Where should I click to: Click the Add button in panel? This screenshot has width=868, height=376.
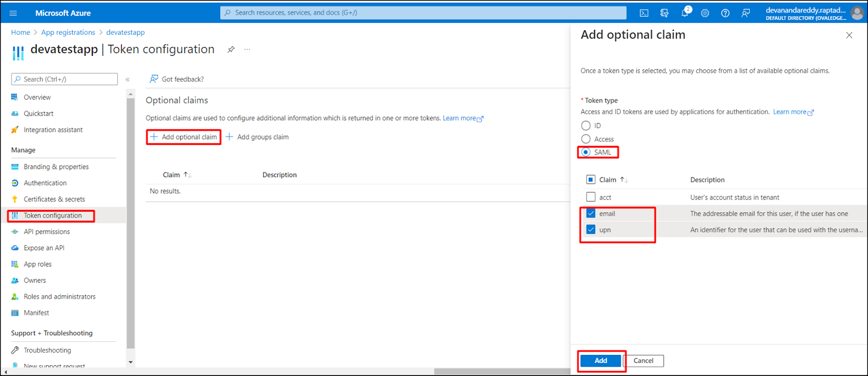tap(601, 361)
